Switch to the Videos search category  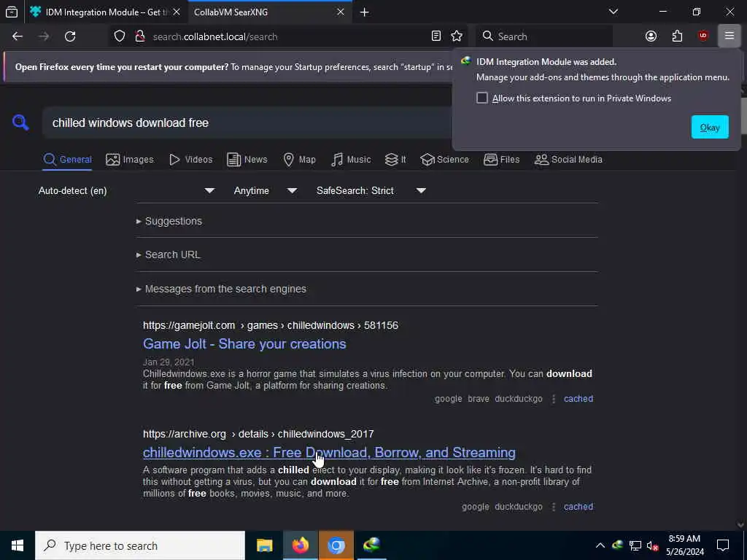coord(190,160)
